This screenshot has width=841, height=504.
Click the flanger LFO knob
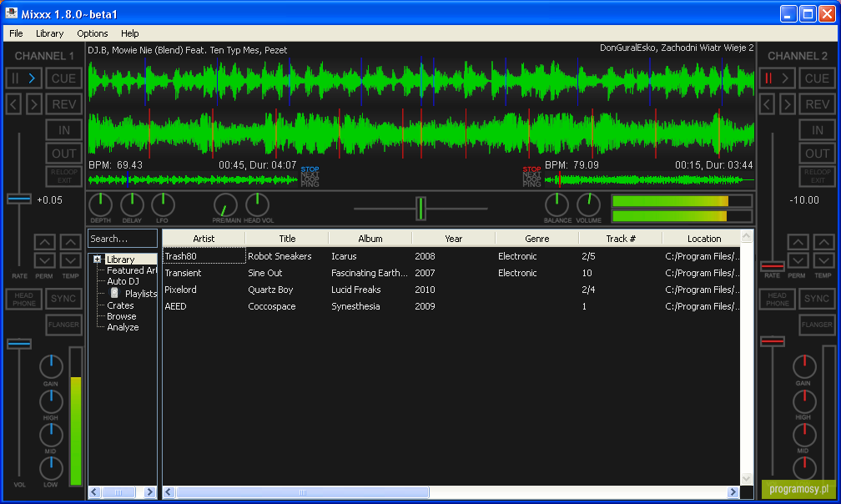click(x=163, y=204)
